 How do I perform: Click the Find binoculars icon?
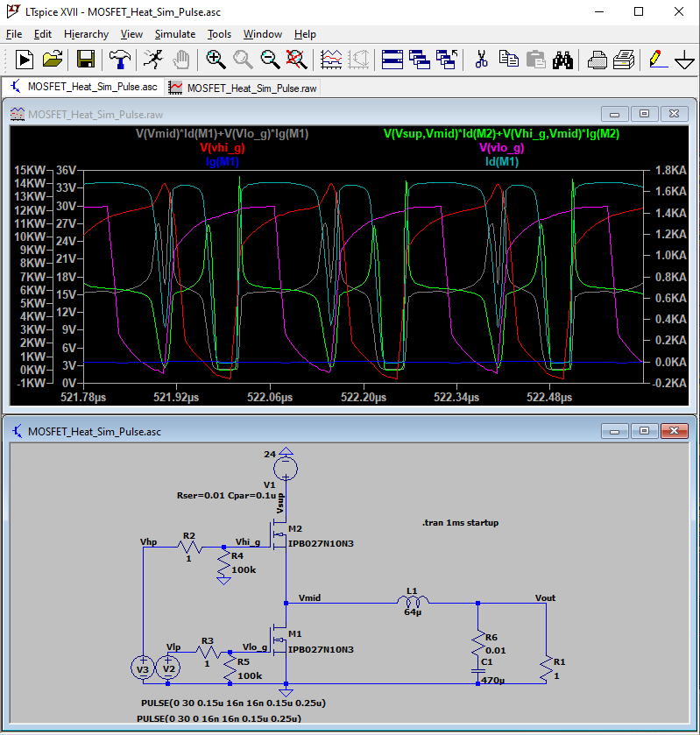click(562, 60)
